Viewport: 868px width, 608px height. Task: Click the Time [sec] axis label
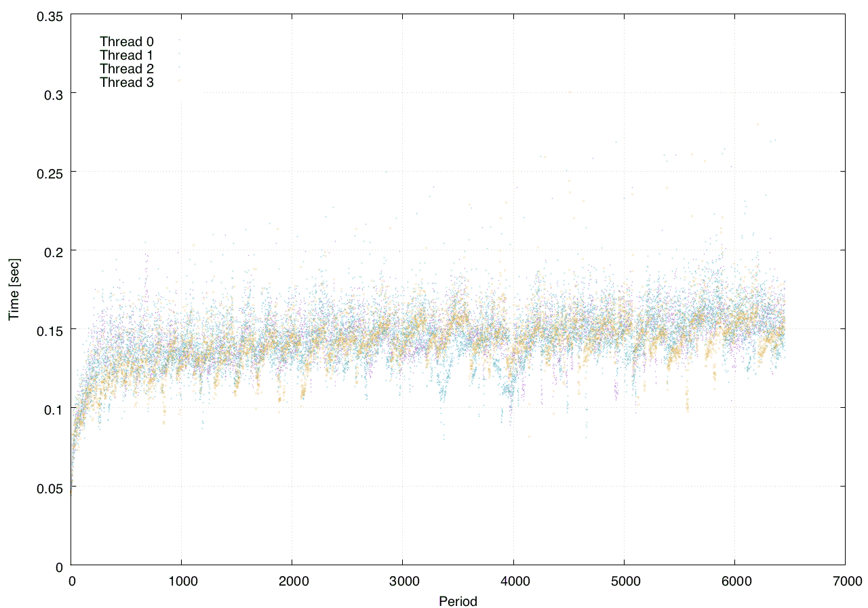click(13, 289)
